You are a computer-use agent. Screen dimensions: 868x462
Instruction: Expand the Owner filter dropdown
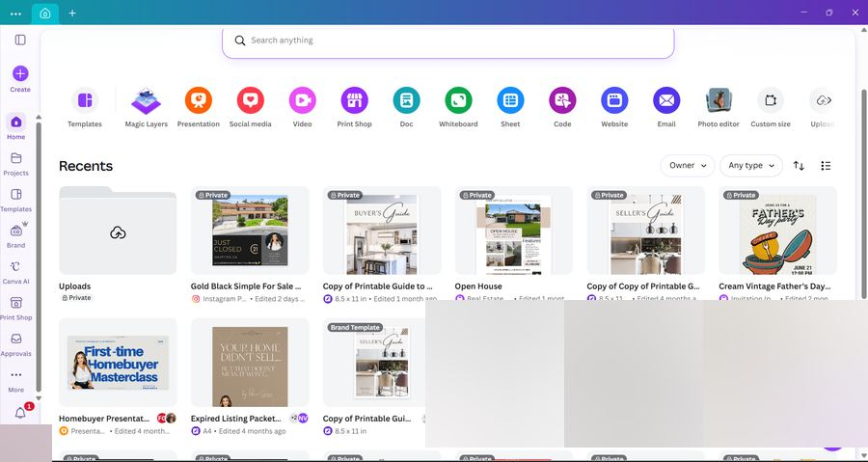coord(688,166)
